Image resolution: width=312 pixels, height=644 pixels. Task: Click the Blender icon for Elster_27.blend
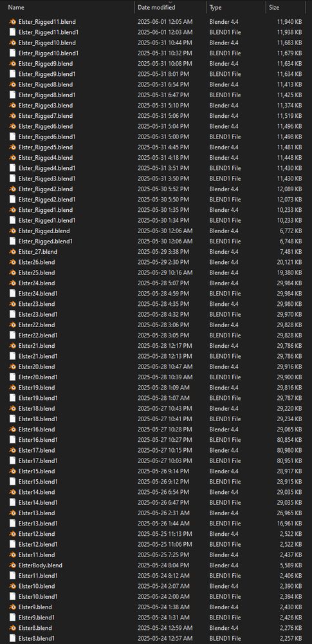click(x=13, y=252)
